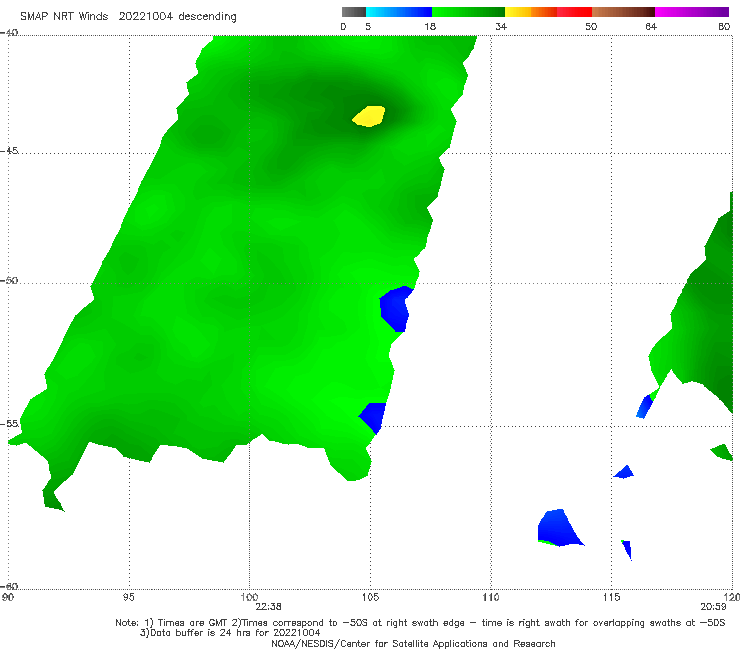
Task: Click the longitude label '100'
Action: click(x=249, y=598)
